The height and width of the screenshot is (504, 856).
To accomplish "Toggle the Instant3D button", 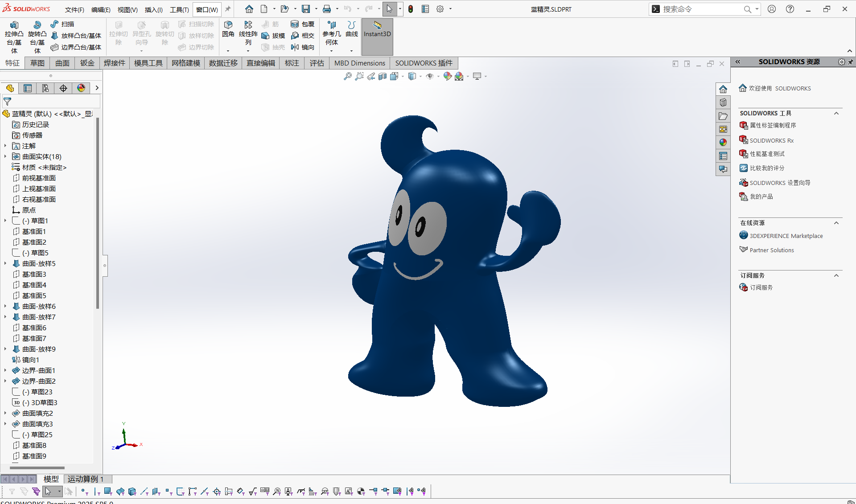I will (377, 37).
